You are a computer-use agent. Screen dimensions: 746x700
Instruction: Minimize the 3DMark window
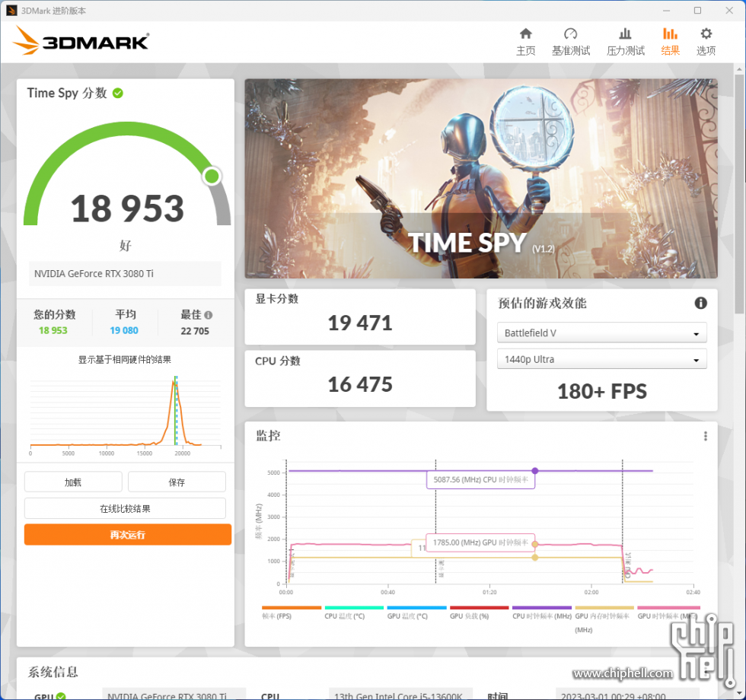pos(666,11)
